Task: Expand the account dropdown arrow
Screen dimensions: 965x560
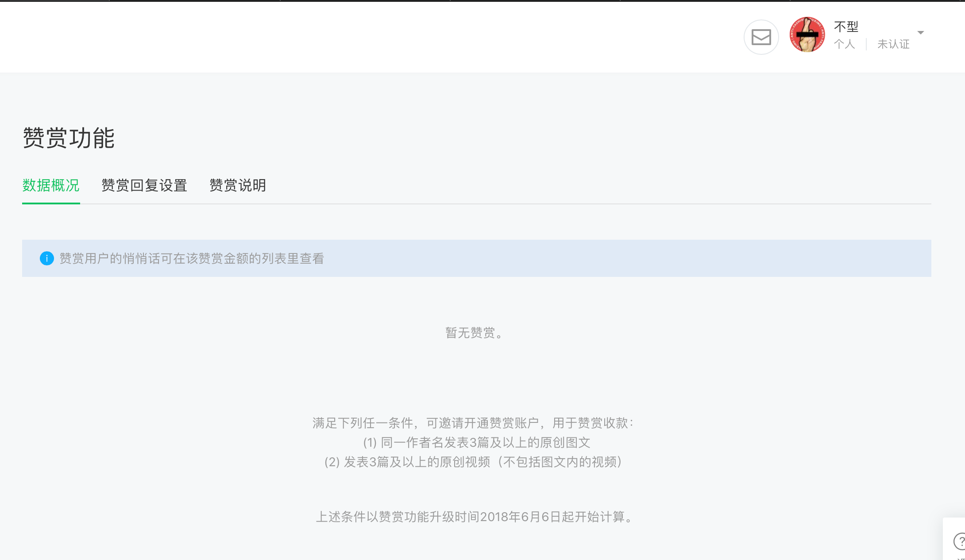Action: click(x=921, y=33)
